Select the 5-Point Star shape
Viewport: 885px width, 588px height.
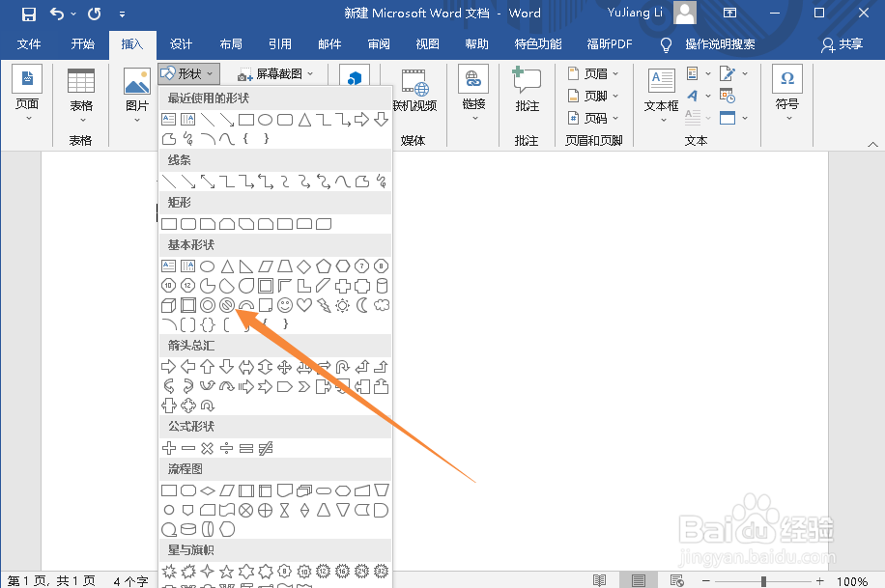[227, 573]
